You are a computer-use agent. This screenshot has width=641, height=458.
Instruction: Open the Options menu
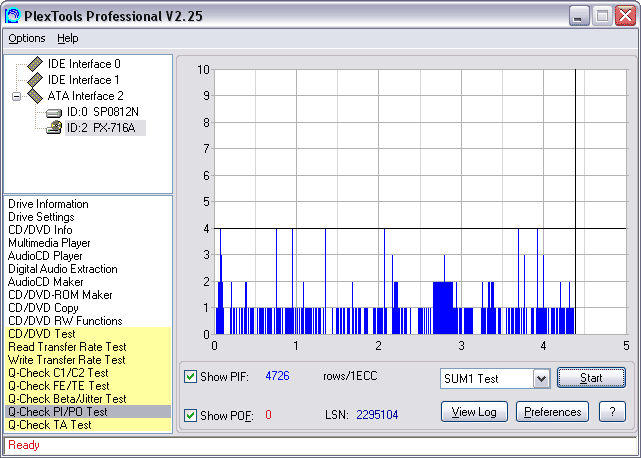click(27, 38)
